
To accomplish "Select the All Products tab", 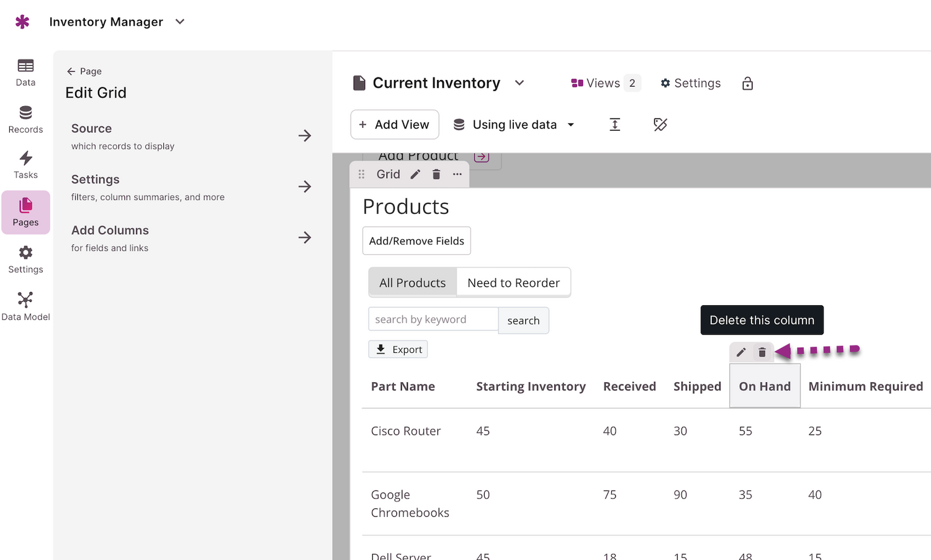I will pyautogui.click(x=412, y=283).
